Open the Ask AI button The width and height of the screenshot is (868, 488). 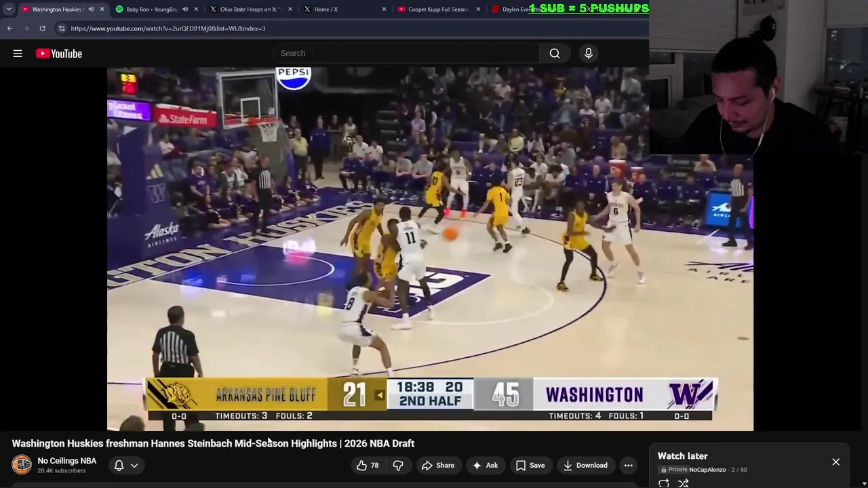pyautogui.click(x=485, y=465)
